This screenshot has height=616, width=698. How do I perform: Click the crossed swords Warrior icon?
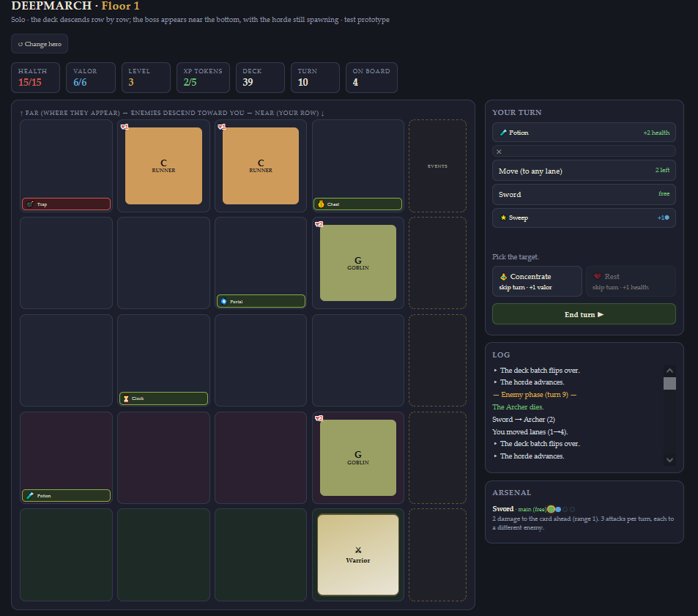click(x=358, y=550)
